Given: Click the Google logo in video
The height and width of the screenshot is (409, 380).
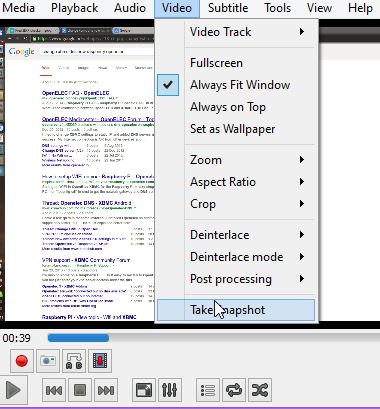Looking at the screenshot, I should coord(22,52).
